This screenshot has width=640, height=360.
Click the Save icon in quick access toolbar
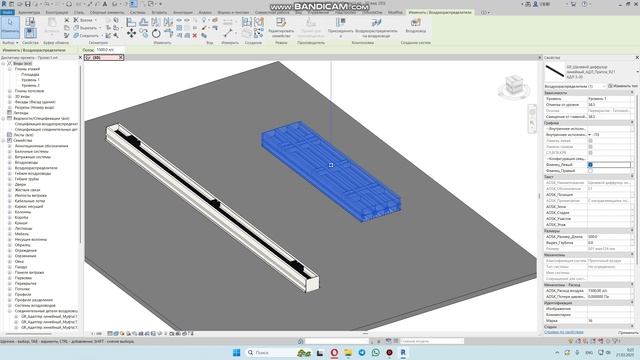click(x=28, y=4)
